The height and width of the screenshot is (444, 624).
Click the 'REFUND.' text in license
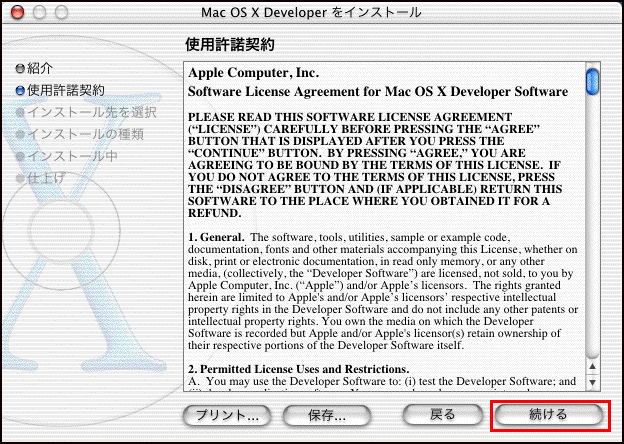pos(214,213)
